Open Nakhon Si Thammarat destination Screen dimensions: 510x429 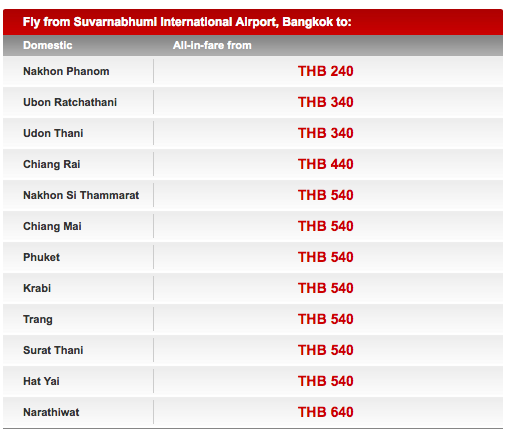[x=81, y=195]
